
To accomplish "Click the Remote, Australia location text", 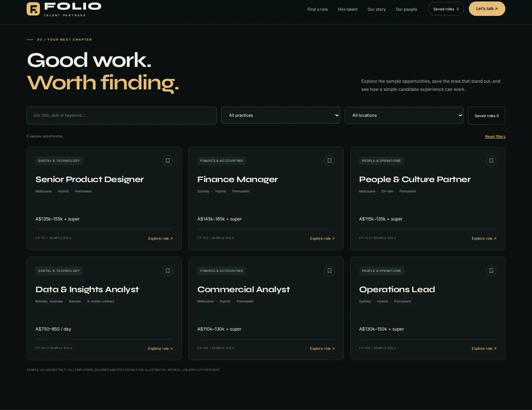I will click(x=49, y=301).
